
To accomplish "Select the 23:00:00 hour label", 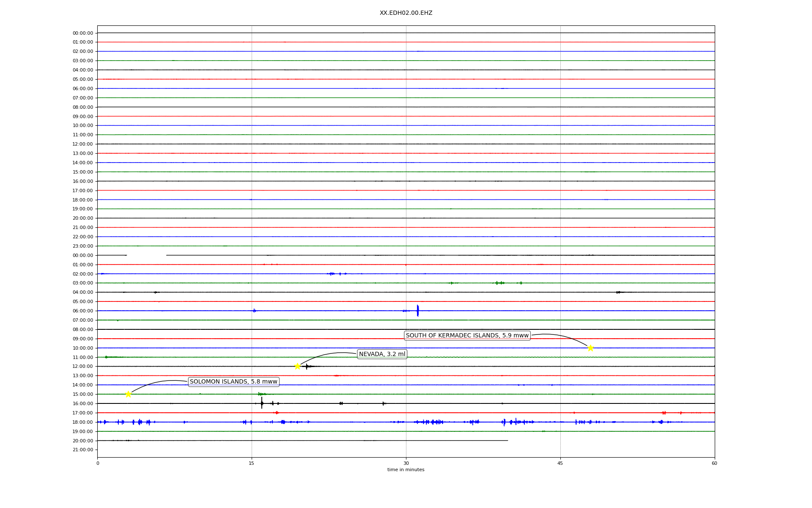I will (83, 246).
